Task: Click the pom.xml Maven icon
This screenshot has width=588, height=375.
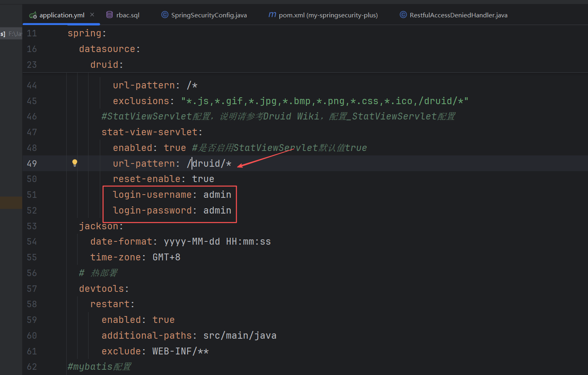Action: point(272,15)
